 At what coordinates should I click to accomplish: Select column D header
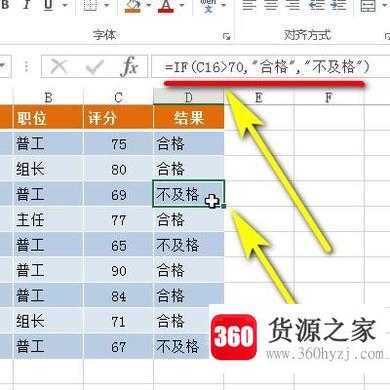pyautogui.click(x=189, y=98)
